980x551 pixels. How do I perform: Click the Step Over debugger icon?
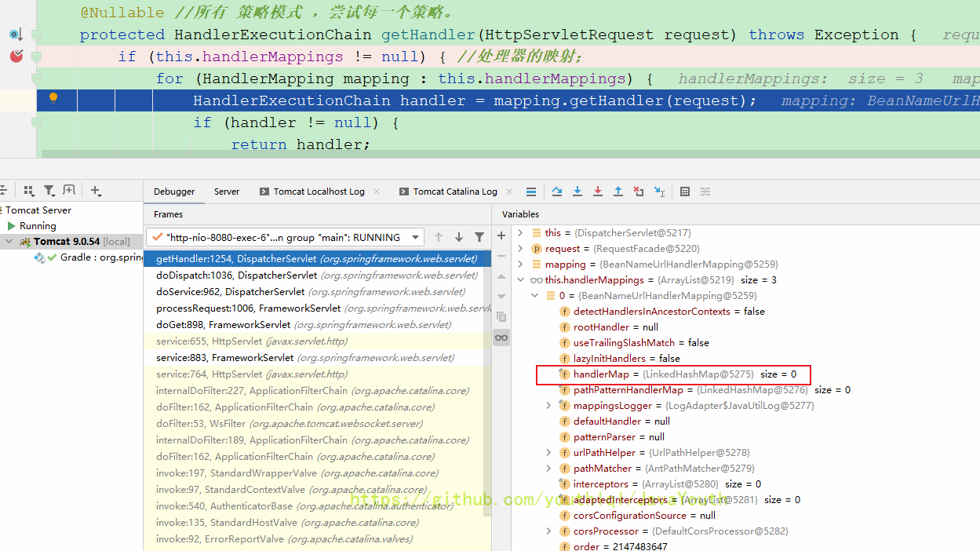click(557, 192)
